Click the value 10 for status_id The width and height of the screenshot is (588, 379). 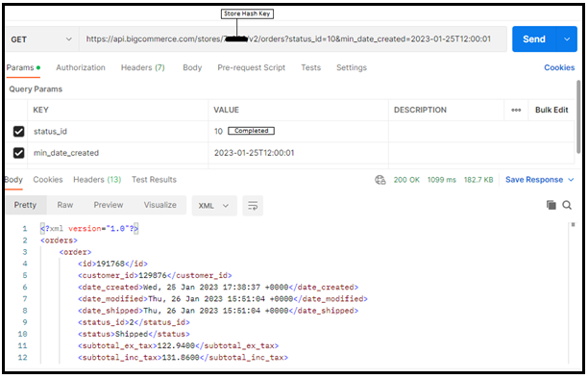click(x=218, y=132)
